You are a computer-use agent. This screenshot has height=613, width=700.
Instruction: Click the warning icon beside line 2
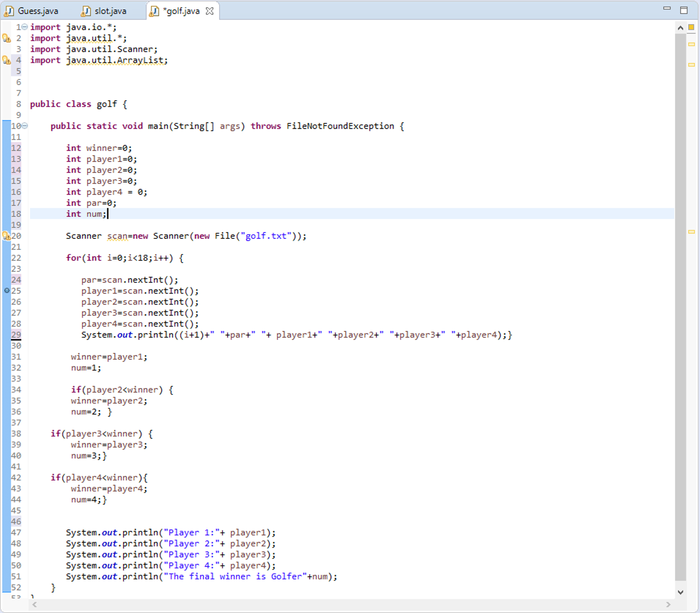5,38
